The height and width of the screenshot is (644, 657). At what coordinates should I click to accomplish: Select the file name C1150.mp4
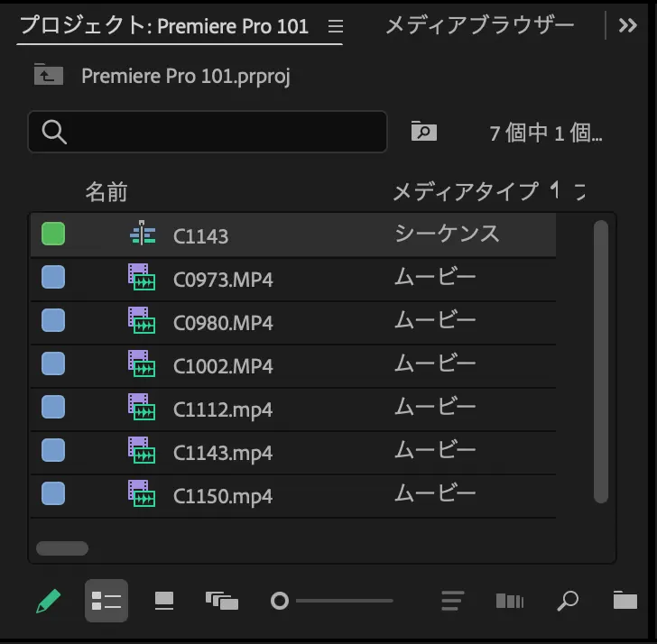pyautogui.click(x=223, y=497)
